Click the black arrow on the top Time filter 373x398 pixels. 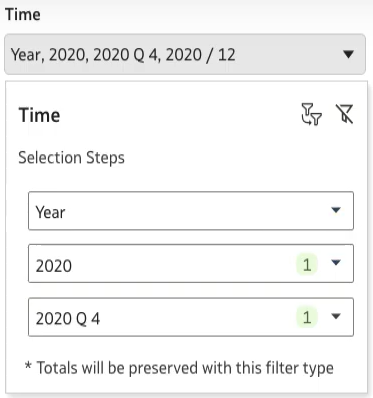(x=348, y=54)
